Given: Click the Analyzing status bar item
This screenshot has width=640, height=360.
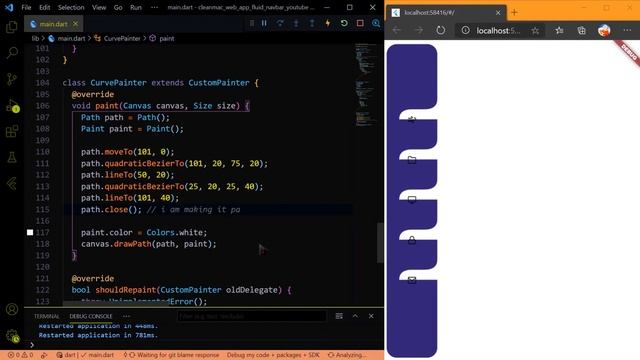Looking at the screenshot, I should pyautogui.click(x=347, y=355).
